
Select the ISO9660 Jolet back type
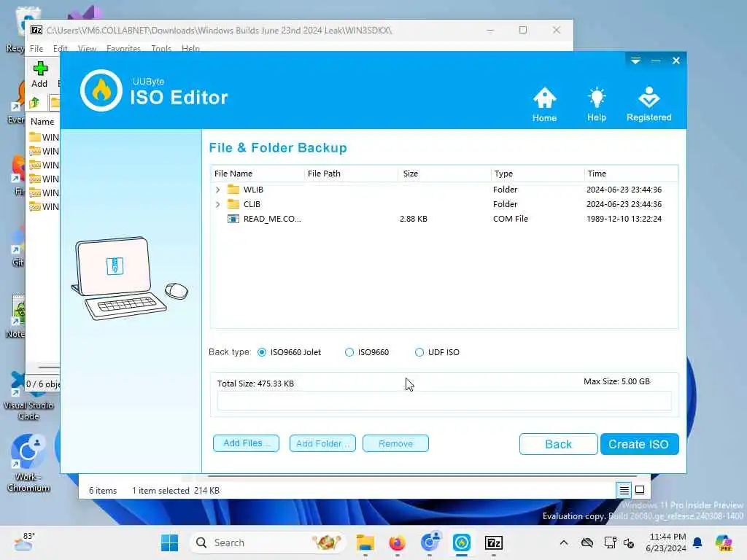(262, 352)
